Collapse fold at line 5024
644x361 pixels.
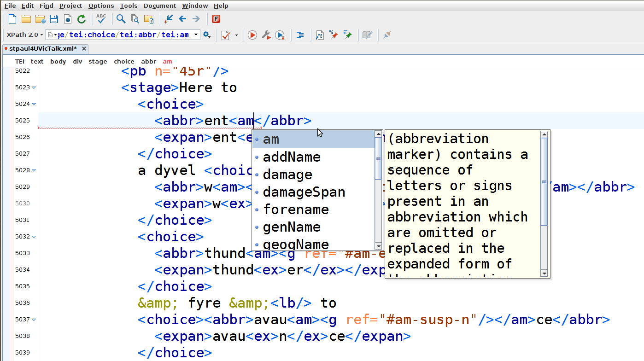pos(34,104)
